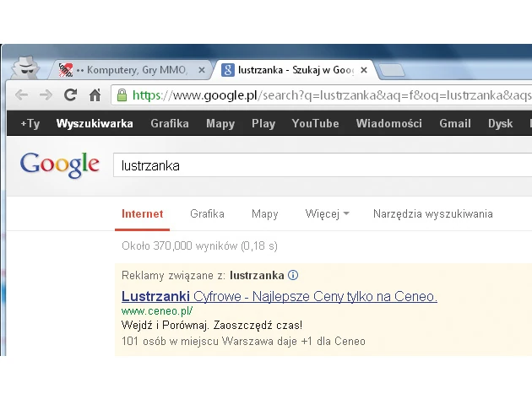Click the favicon on the Komputery tab
The image size is (532, 399).
66,70
